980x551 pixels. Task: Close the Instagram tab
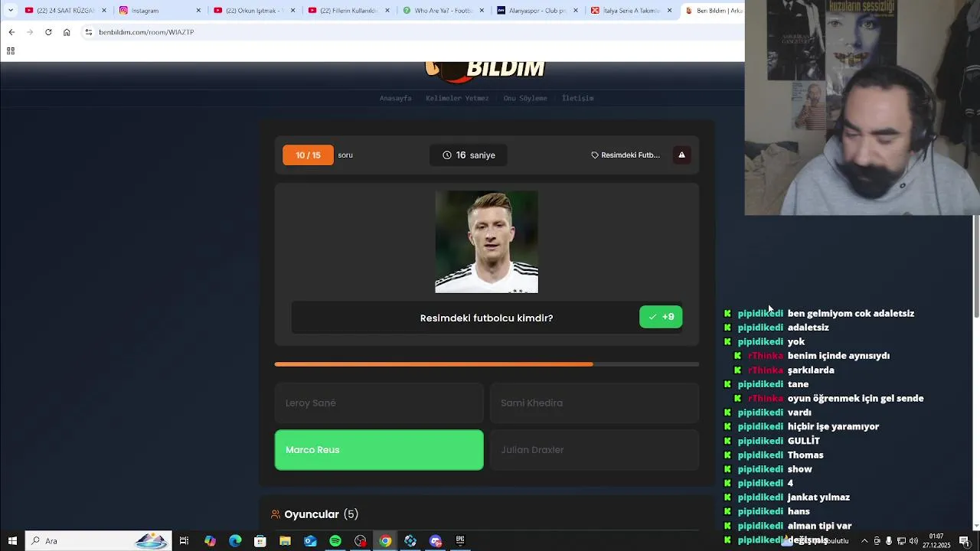click(198, 10)
